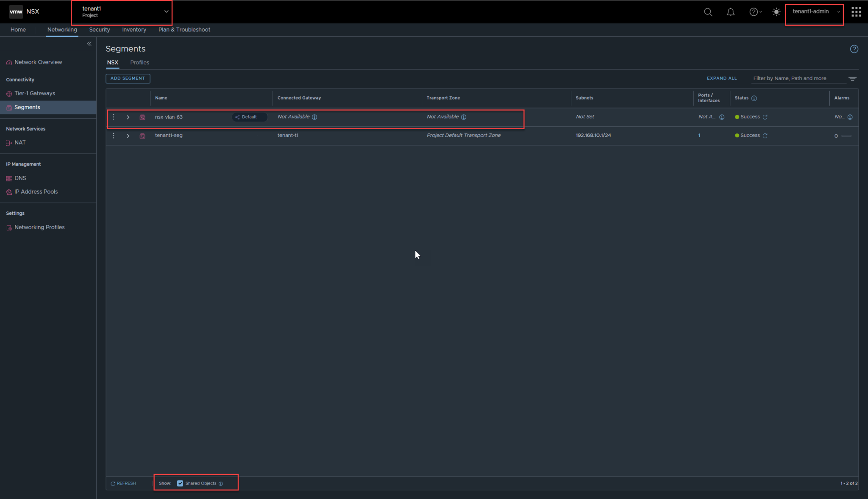Open Plan & Troubleshoot tab
Viewport: 868px width, 499px height.
click(184, 30)
